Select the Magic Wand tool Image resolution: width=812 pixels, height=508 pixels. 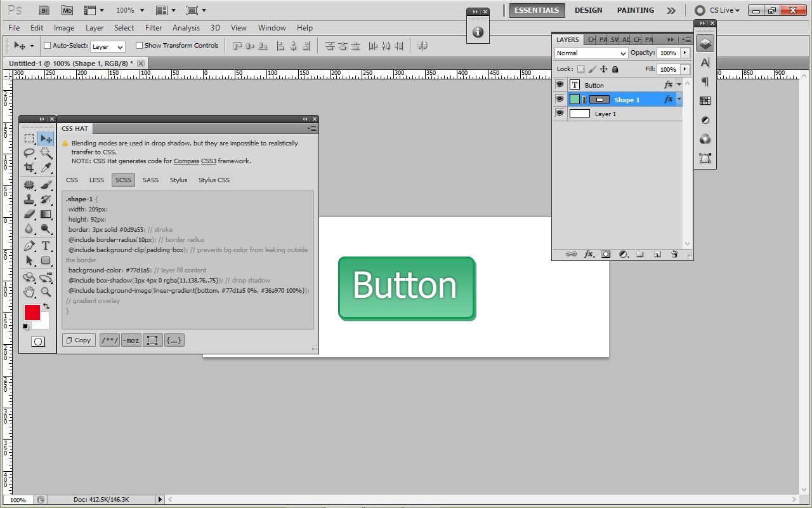pyautogui.click(x=46, y=153)
